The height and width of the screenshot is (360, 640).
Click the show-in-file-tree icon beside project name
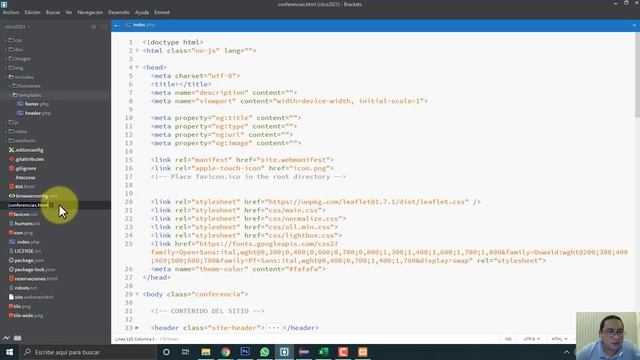point(93,27)
